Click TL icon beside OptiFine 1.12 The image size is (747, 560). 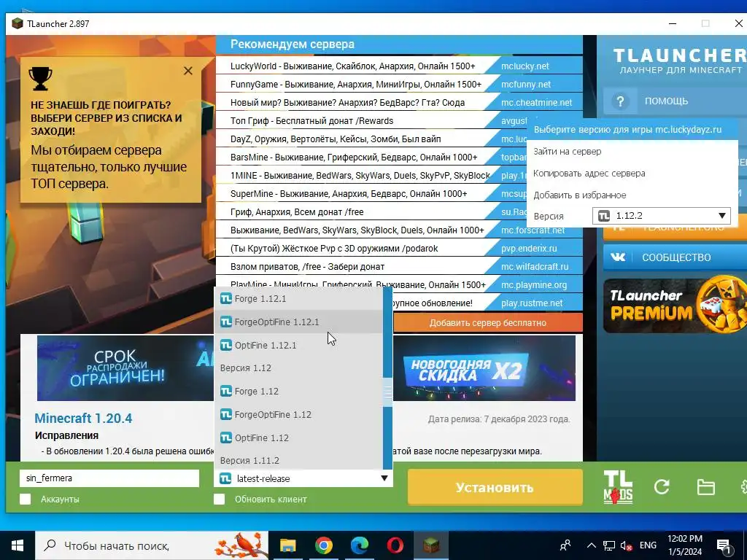[x=226, y=437]
